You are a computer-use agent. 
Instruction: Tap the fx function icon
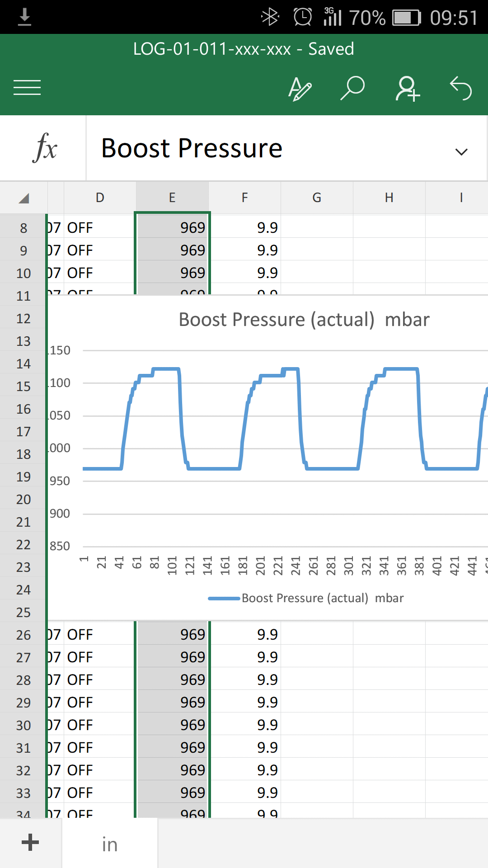point(44,148)
